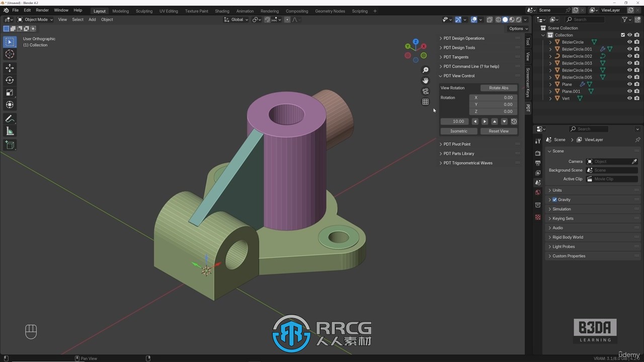Viewport: 644px width, 362px height.
Task: Click the Reset View button
Action: point(499,131)
